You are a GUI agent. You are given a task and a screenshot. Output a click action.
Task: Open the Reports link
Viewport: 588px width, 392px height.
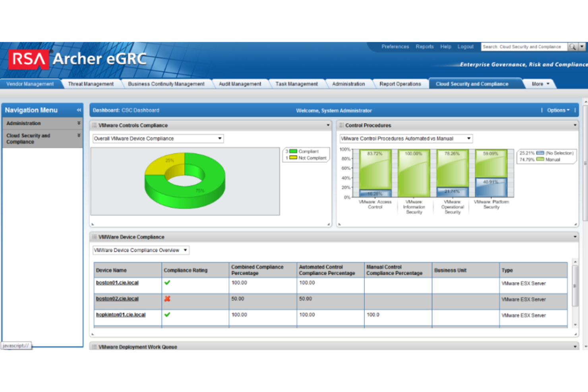click(425, 46)
